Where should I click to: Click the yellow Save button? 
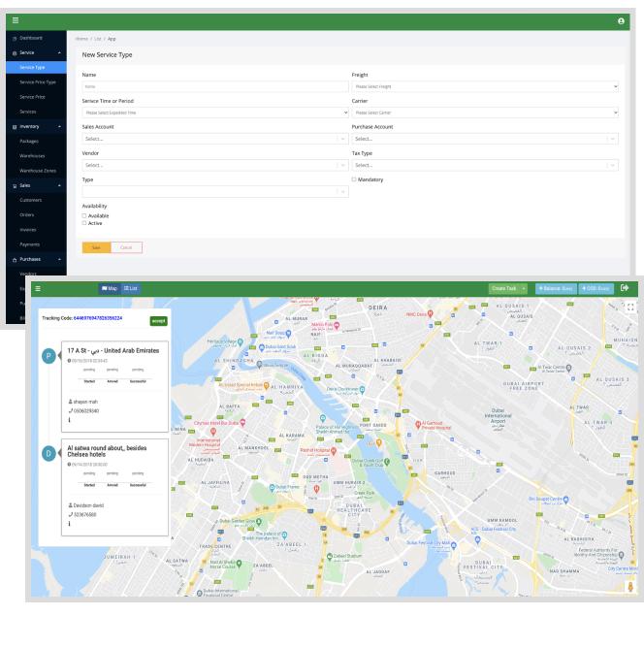(x=96, y=247)
